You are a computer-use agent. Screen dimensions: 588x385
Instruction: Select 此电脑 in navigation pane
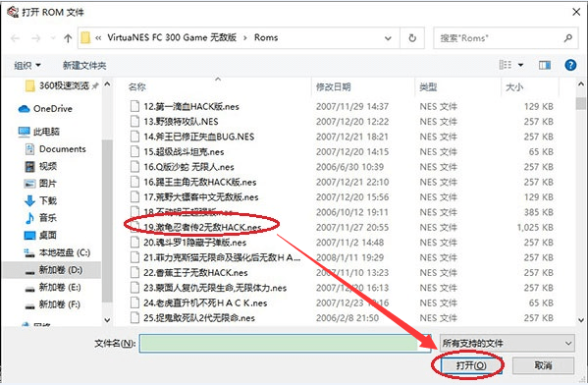point(39,132)
